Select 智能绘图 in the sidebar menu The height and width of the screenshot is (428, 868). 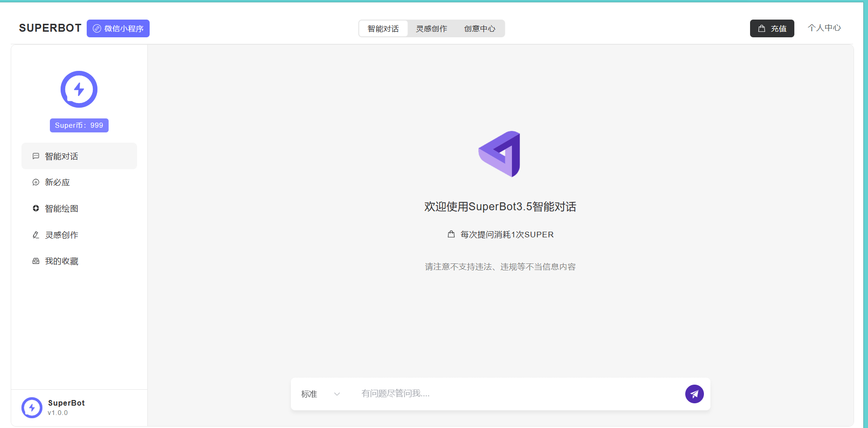pos(79,208)
